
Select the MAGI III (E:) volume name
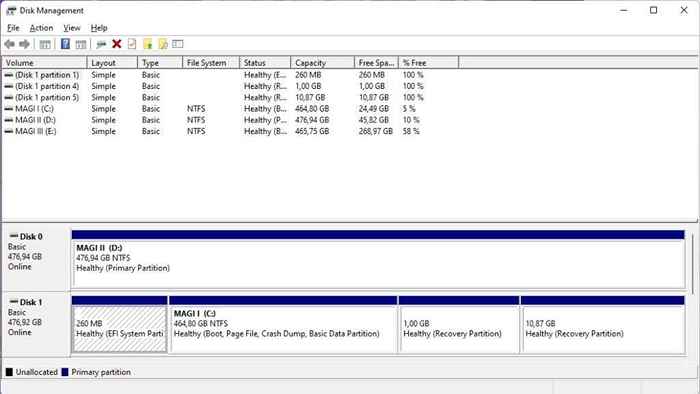coord(36,131)
